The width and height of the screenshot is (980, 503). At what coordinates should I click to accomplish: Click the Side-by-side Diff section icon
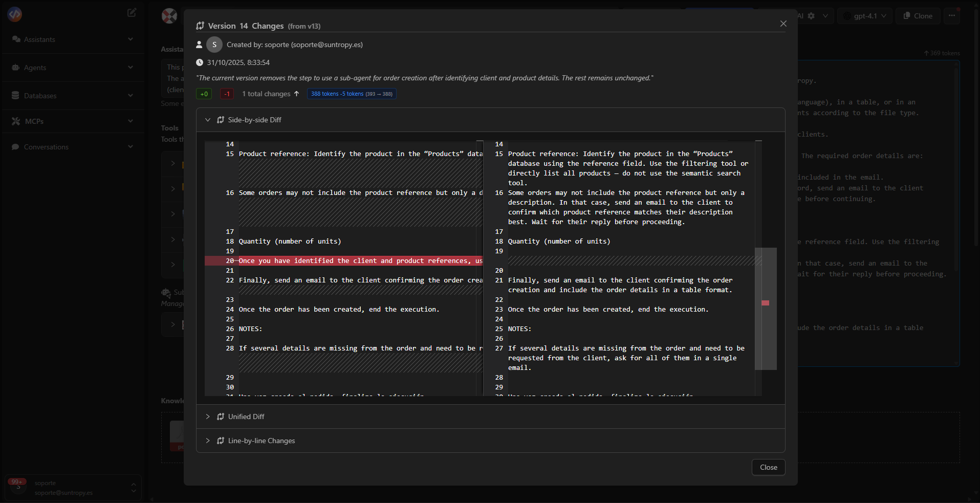pos(221,120)
